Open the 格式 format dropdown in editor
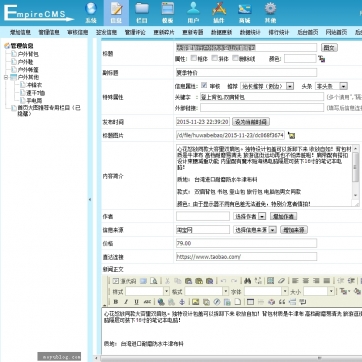Viewport: 362px width, 362px height. [x=207, y=292]
